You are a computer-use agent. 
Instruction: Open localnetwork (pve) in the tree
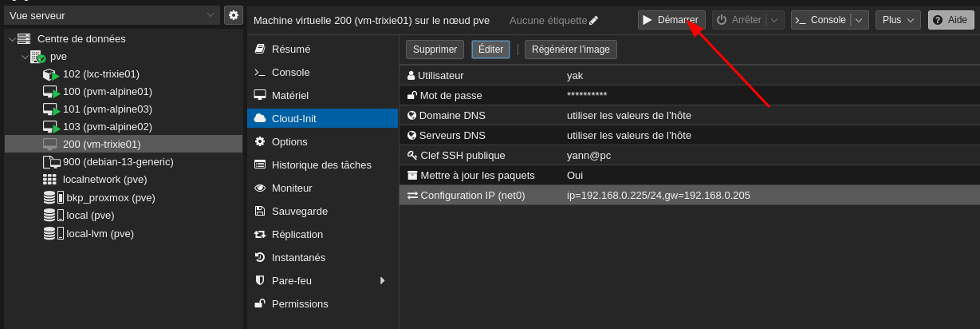point(104,180)
